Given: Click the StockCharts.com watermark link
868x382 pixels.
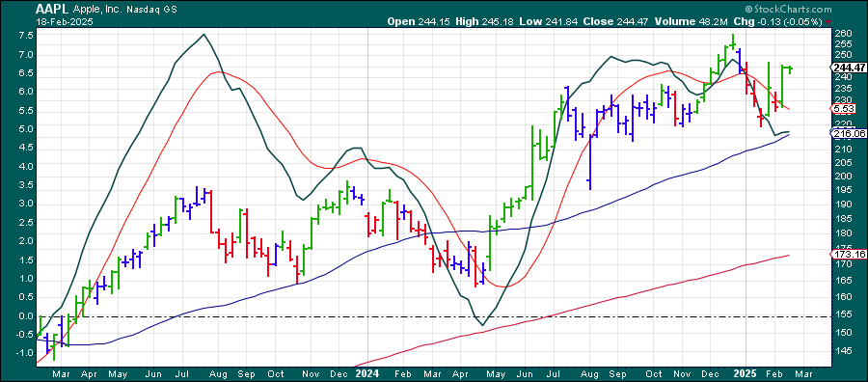Looking at the screenshot, I should click(788, 9).
